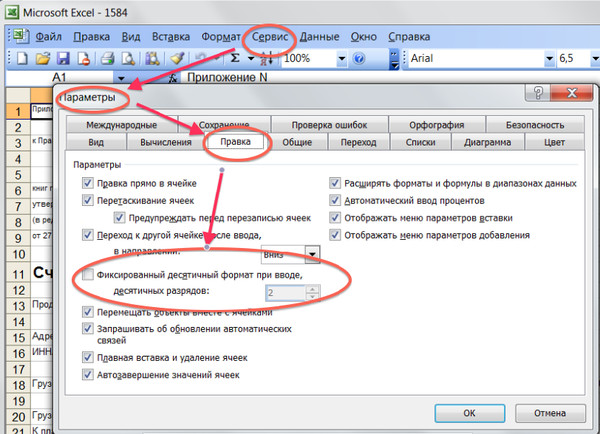The width and height of the screenshot is (600, 434).
Task: Open the Вид menu in menu bar
Action: (x=131, y=37)
